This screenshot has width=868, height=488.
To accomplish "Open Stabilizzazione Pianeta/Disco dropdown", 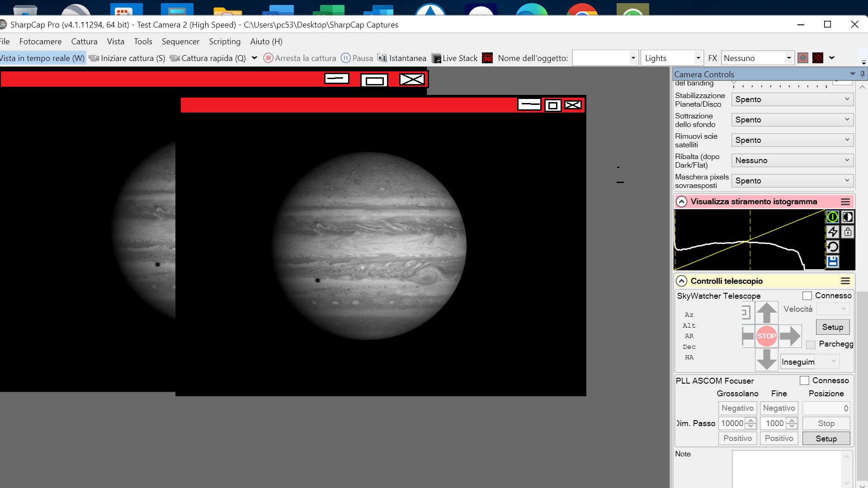I will coord(792,99).
